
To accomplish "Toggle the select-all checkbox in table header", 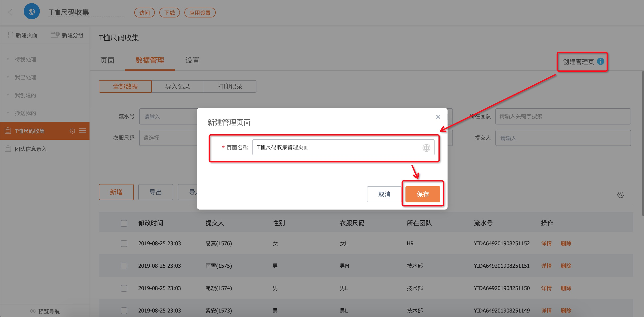I will [124, 223].
